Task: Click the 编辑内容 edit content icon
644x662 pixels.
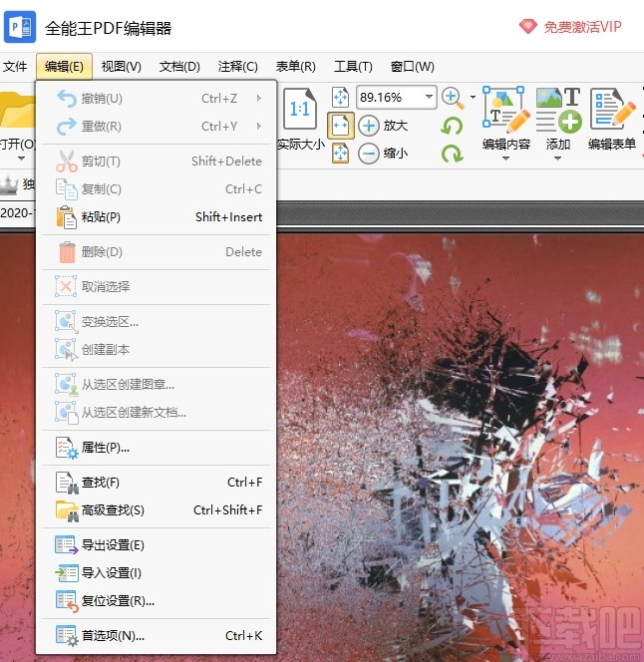Action: pyautogui.click(x=506, y=109)
